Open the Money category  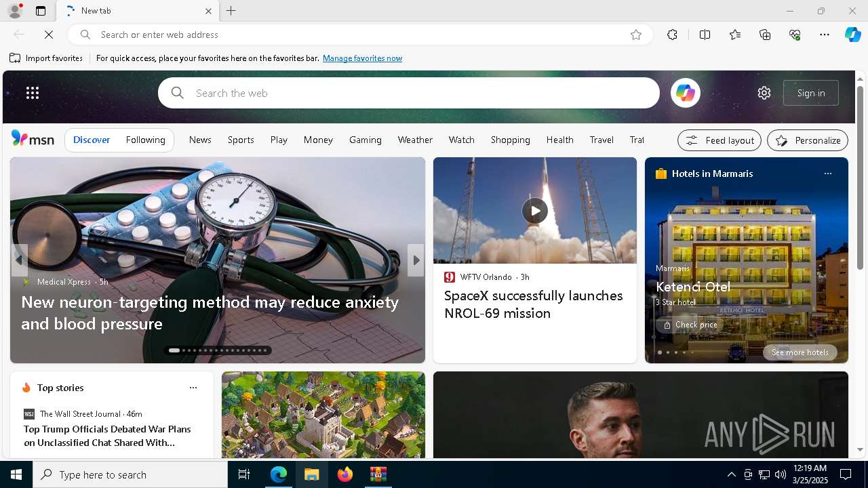tap(318, 140)
